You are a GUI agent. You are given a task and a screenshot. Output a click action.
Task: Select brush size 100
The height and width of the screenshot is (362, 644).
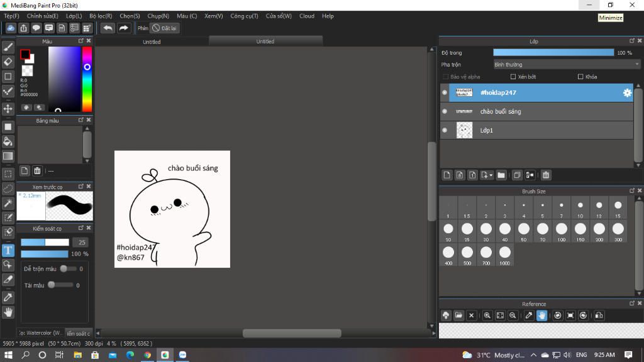tap(561, 231)
